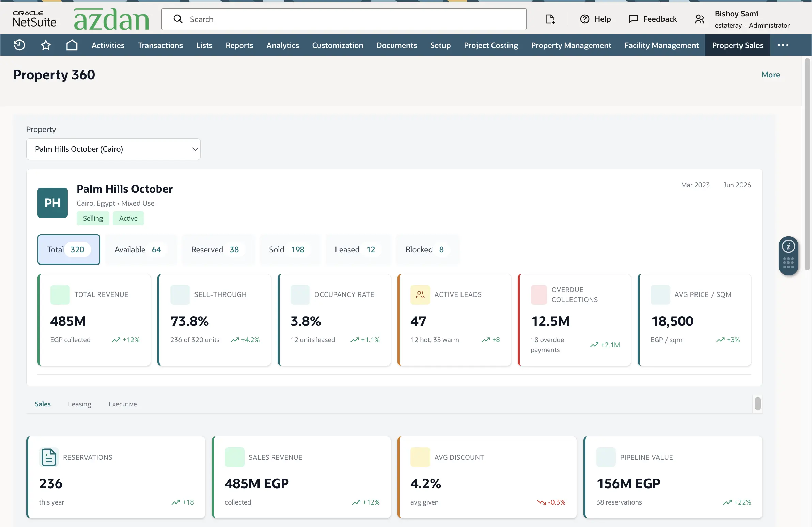
Task: Open the Avg Price / SQM 18,500 card
Action: (694, 320)
